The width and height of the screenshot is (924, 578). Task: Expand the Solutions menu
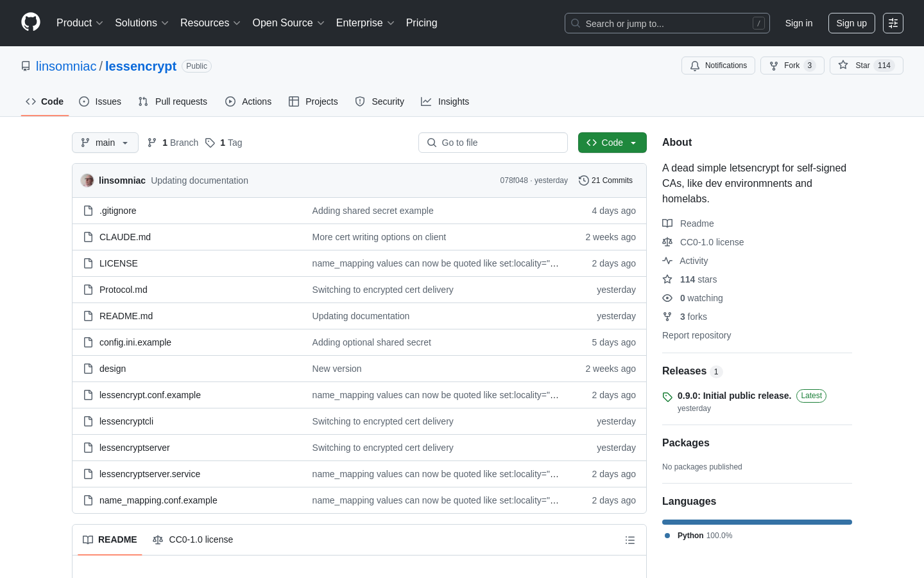[x=142, y=22]
